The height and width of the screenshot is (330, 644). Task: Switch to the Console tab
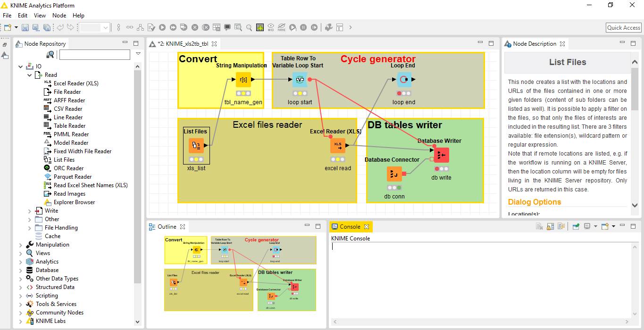coord(351,226)
